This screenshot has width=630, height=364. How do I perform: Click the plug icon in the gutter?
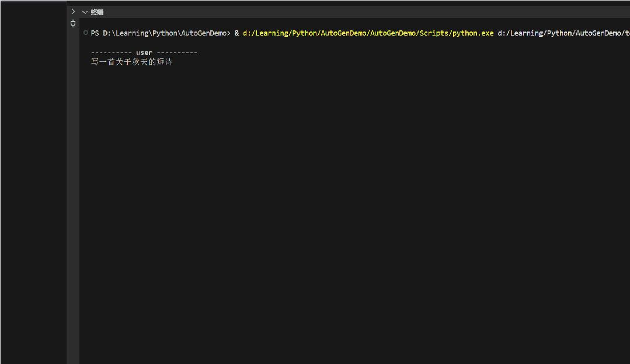73,23
